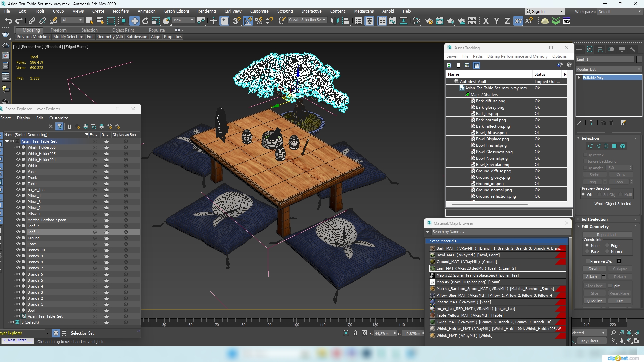Select the Select and Link tool
Viewport: 644px width, 362px height.
(32, 21)
